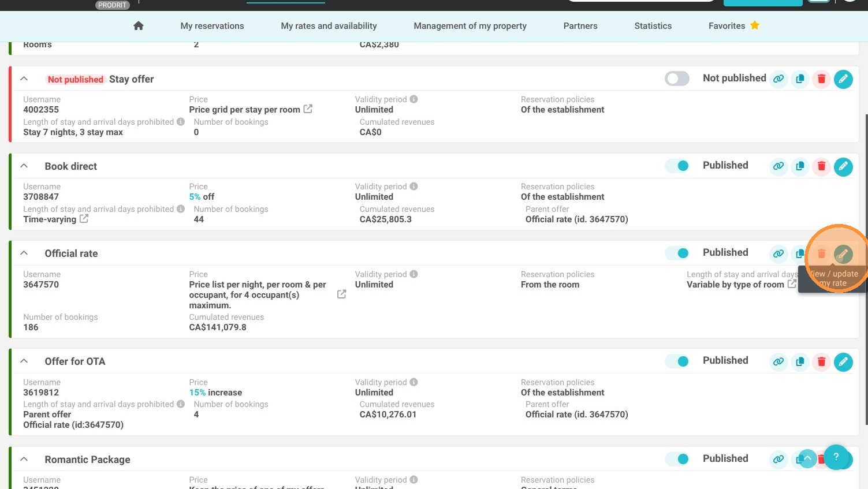Viewport: 868px width, 489px height.
Task: Edit the Offer for OTA
Action: point(843,361)
